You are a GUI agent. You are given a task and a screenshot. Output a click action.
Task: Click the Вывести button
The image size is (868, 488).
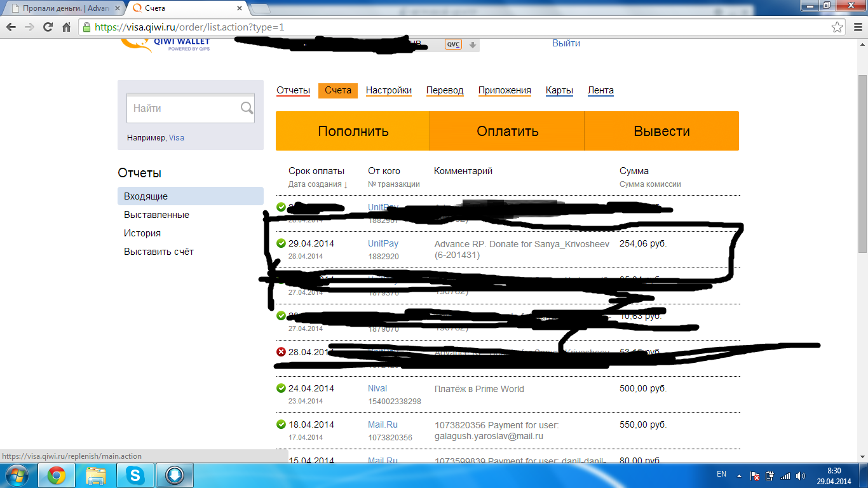(661, 131)
